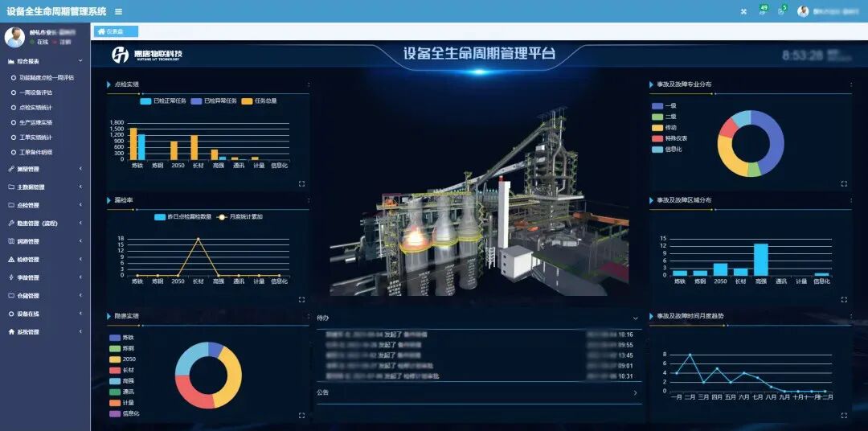Screen dimensions: 868x431
Task: Click the home icon on 仪表盘 tab
Action: pos(101,31)
